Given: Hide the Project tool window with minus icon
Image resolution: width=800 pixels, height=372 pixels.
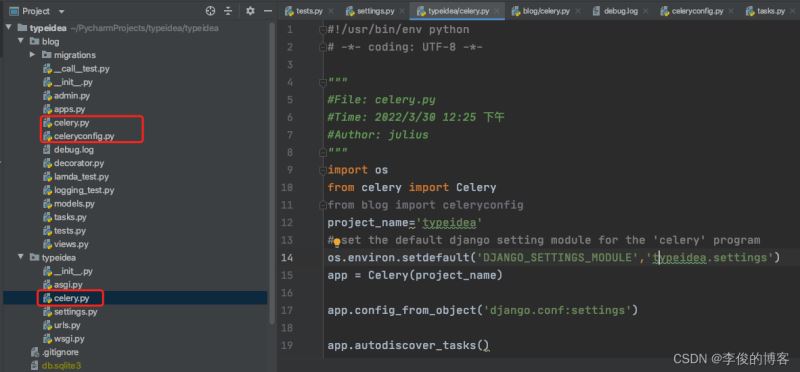Looking at the screenshot, I should coord(266,11).
